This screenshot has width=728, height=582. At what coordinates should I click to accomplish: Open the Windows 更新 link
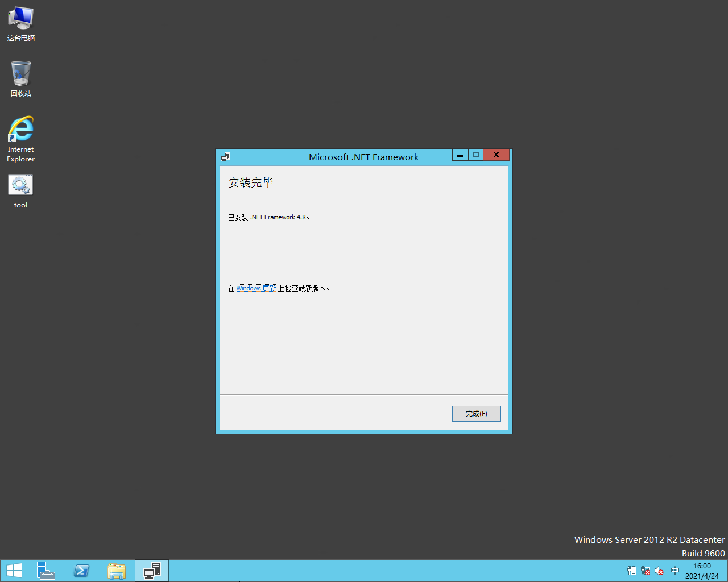256,288
